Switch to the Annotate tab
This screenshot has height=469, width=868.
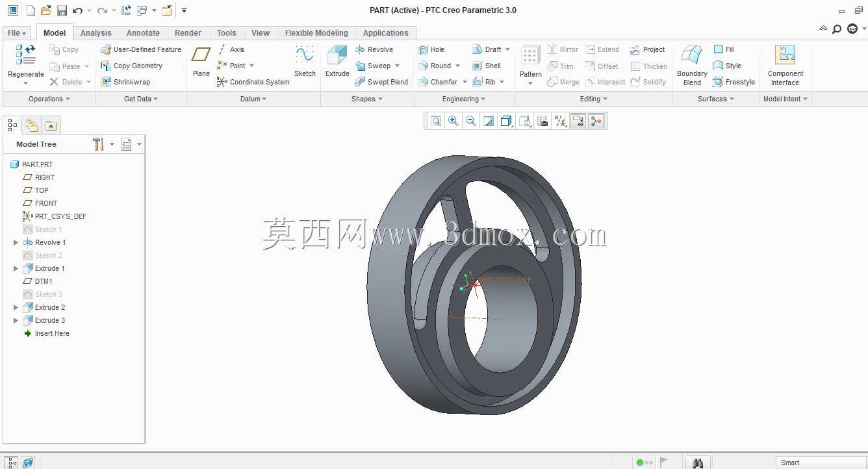pyautogui.click(x=143, y=33)
